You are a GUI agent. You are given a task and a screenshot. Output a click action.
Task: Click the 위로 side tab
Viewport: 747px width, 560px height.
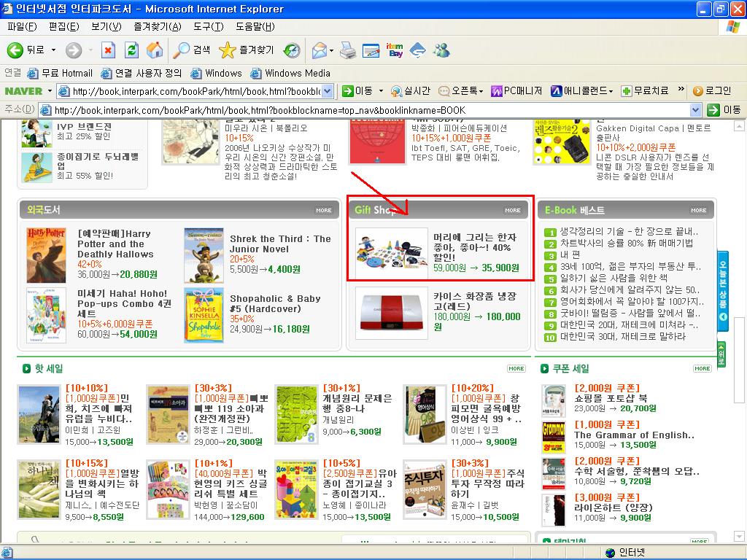coord(721,354)
